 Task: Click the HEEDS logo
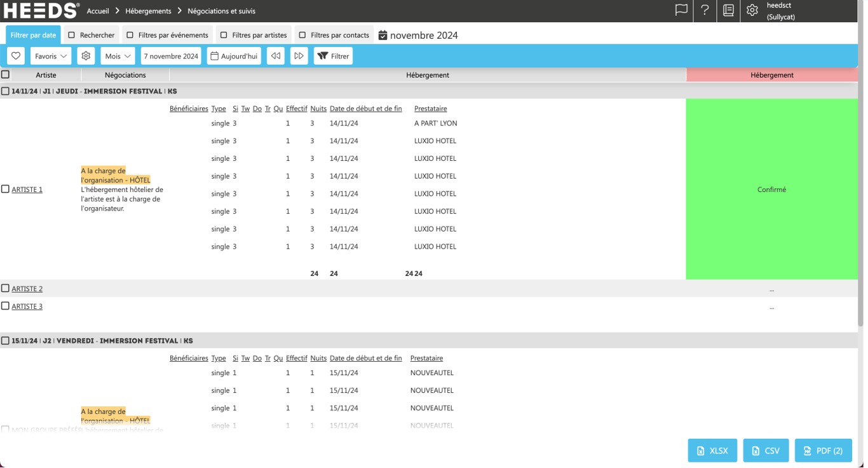tap(42, 11)
